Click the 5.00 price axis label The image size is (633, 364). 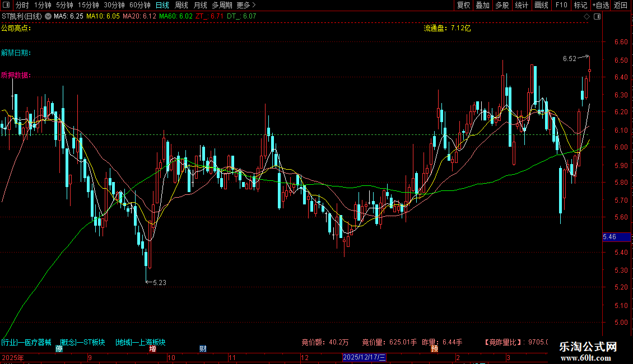pos(621,323)
